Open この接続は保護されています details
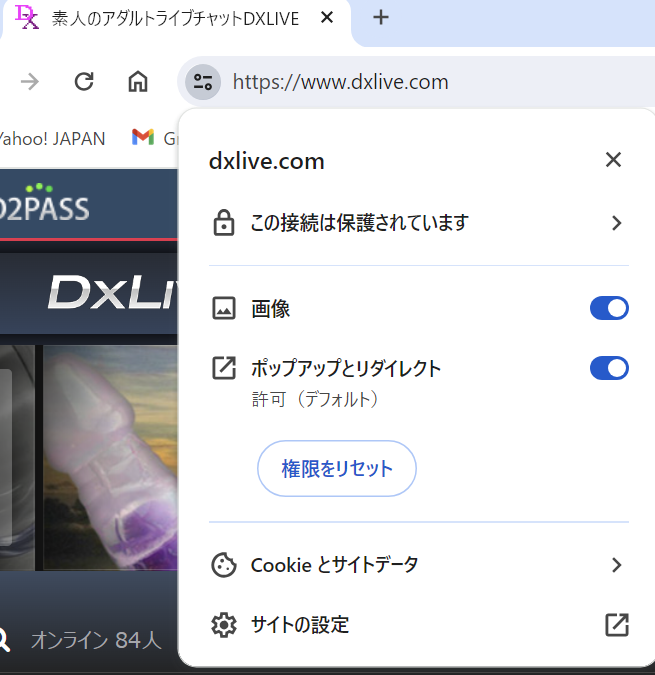 pos(419,223)
